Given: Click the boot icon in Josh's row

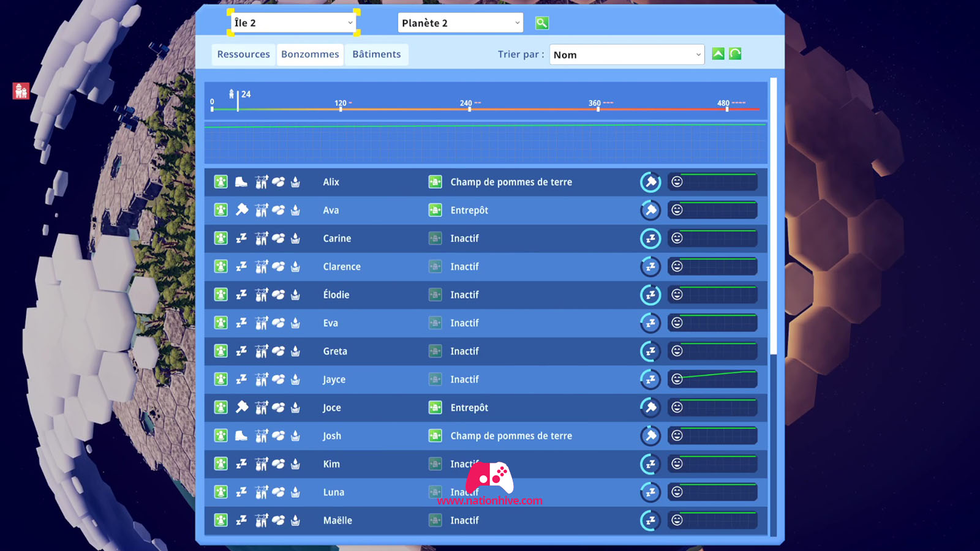Looking at the screenshot, I should click(241, 435).
